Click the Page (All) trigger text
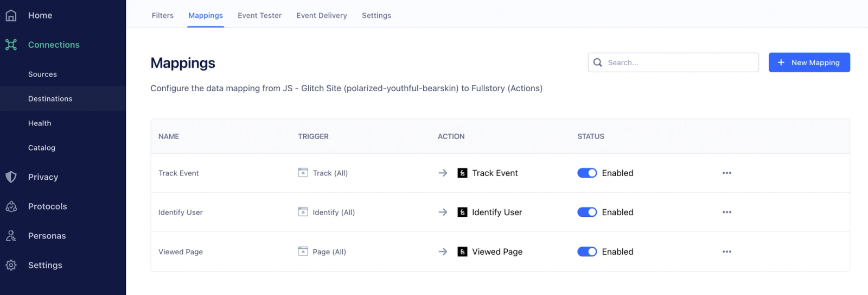The width and height of the screenshot is (868, 295). coord(329,252)
